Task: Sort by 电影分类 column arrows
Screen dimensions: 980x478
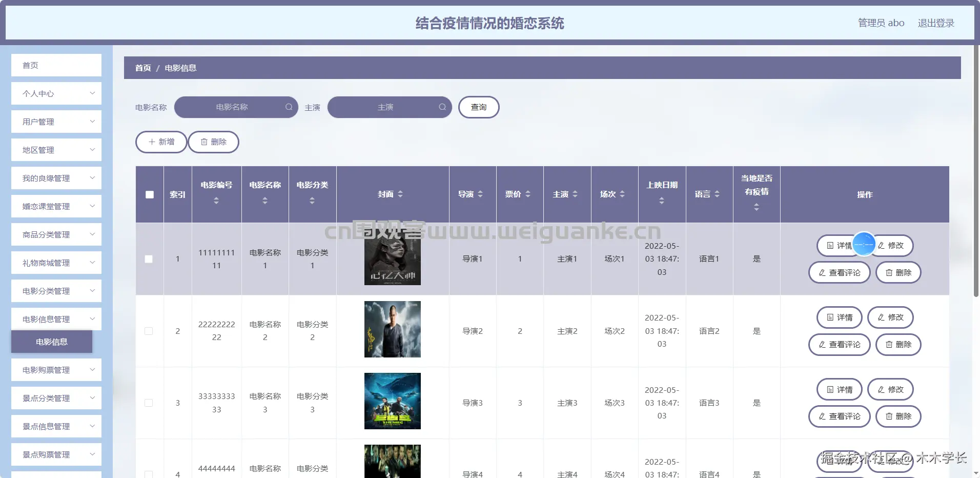Action: pyautogui.click(x=312, y=201)
